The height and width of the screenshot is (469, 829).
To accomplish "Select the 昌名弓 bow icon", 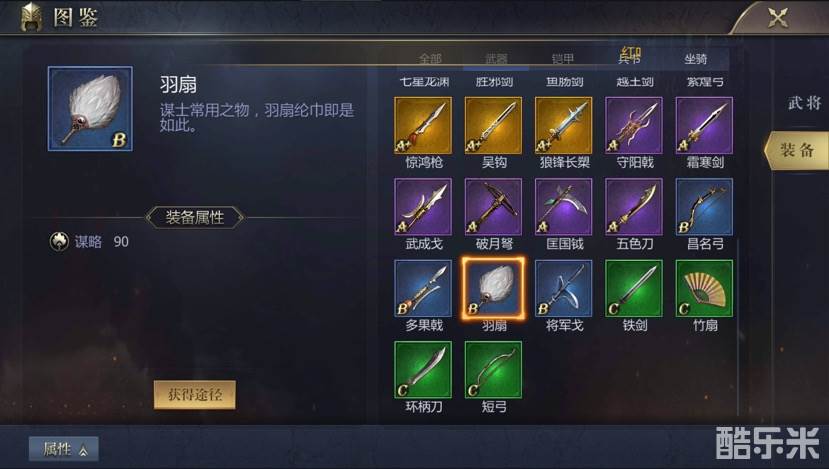I will [704, 207].
